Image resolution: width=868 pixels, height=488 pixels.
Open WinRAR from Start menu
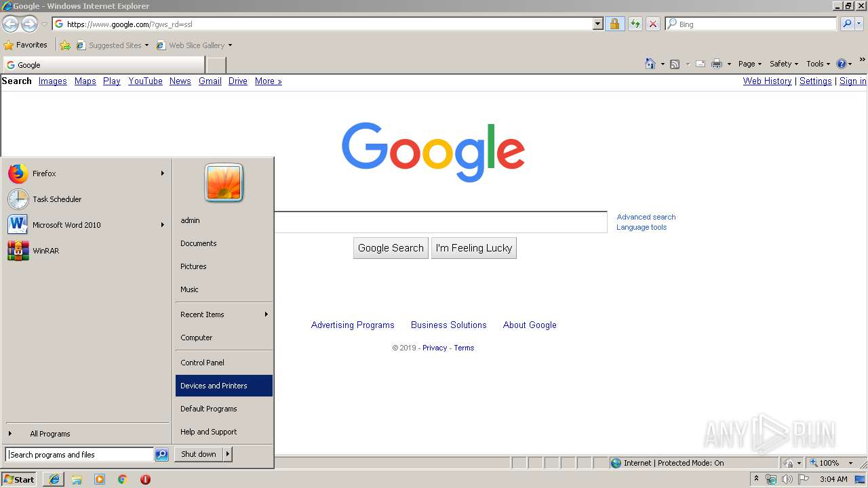[86, 251]
